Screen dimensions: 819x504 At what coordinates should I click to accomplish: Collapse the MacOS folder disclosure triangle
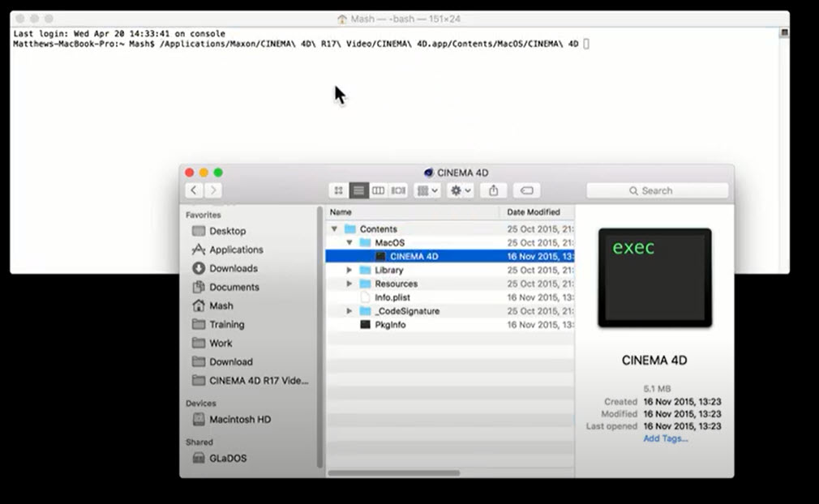pyautogui.click(x=349, y=242)
